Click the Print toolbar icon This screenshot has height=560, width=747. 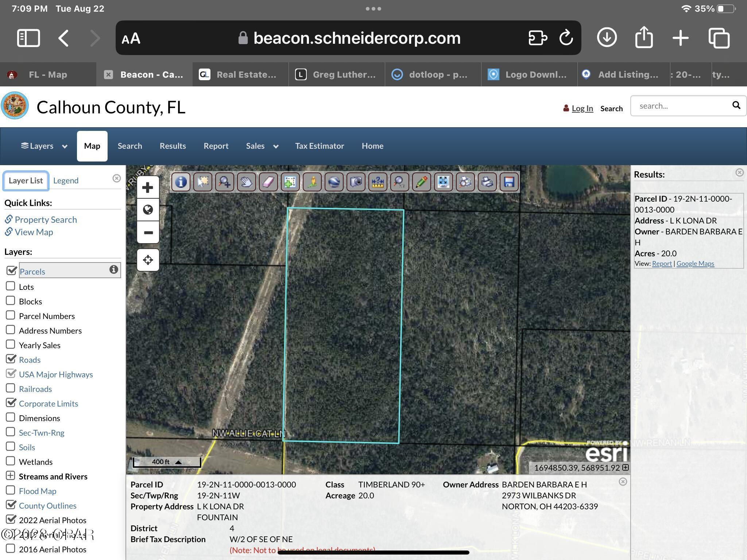click(487, 182)
